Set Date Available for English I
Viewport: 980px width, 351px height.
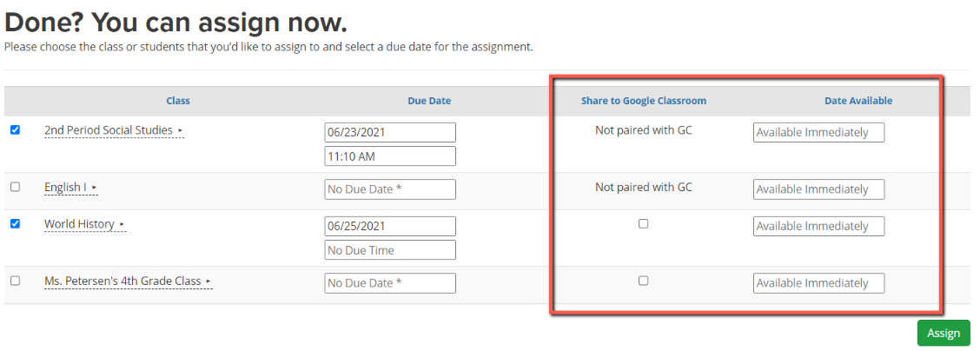[x=818, y=189]
